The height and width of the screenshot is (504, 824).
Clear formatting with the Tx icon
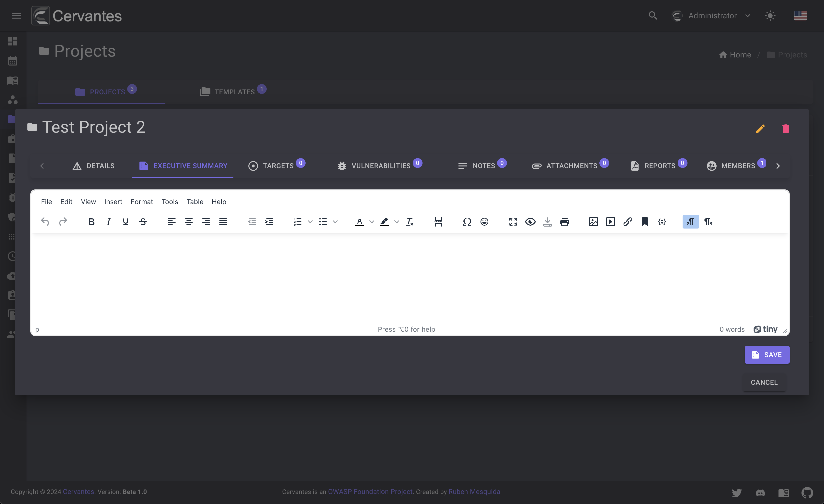click(410, 222)
